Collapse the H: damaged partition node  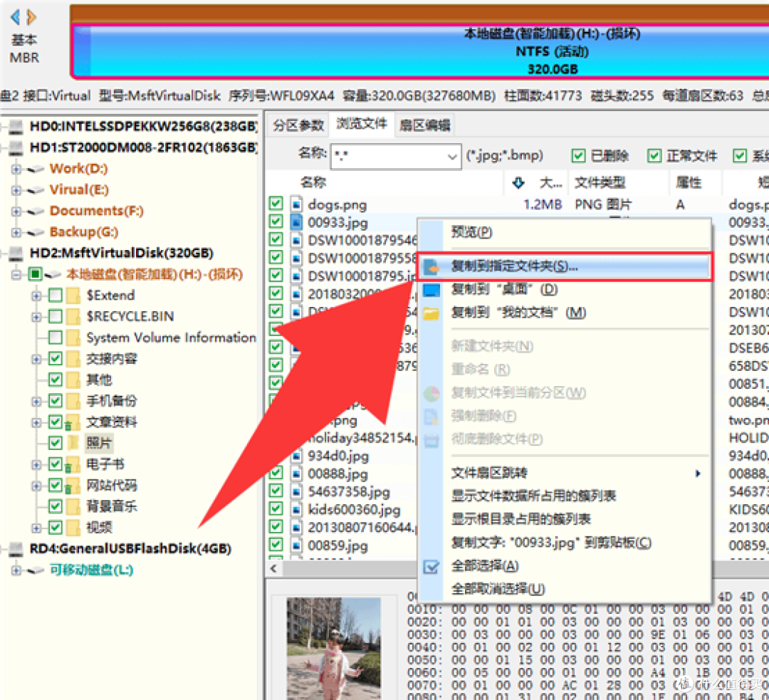[16, 274]
